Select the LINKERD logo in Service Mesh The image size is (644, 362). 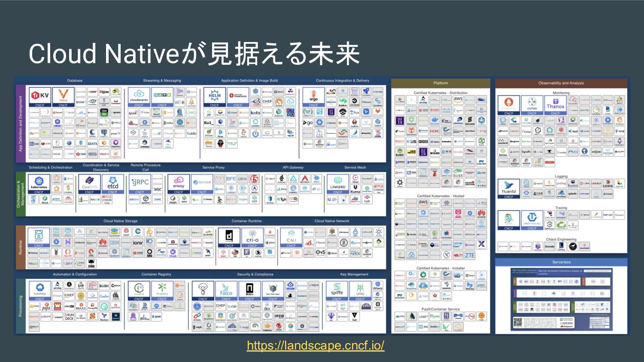click(338, 184)
